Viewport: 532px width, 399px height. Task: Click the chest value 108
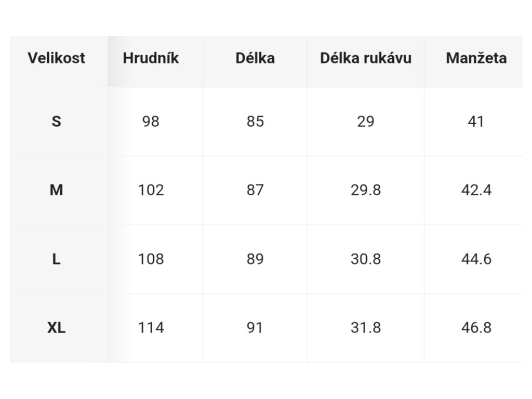point(151,259)
